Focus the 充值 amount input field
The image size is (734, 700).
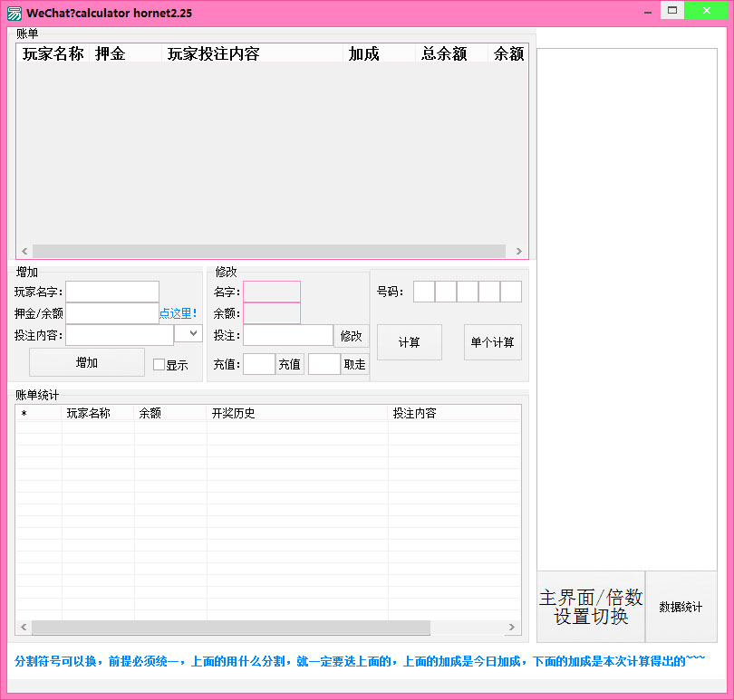259,364
